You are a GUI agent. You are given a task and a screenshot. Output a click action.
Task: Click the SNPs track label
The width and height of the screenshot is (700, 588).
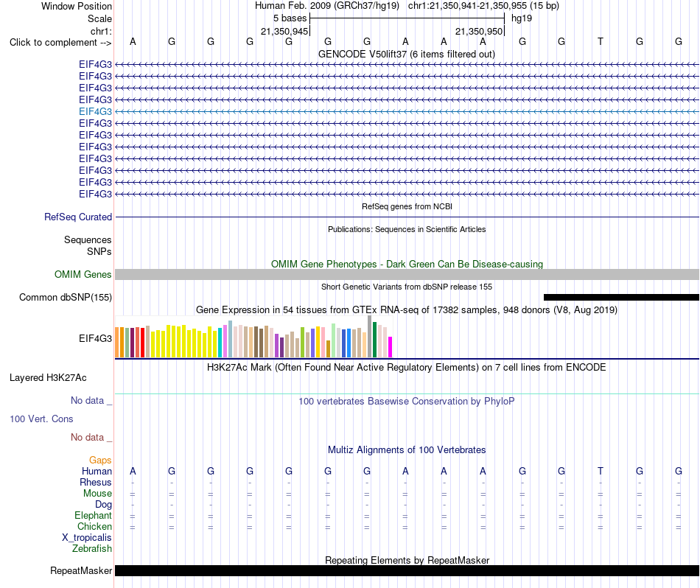pyautogui.click(x=99, y=251)
